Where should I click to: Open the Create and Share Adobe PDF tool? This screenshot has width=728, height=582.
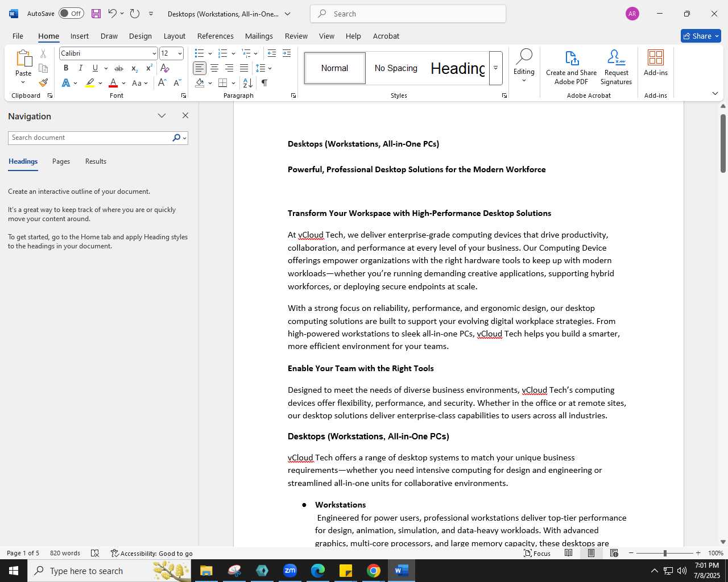pyautogui.click(x=572, y=68)
